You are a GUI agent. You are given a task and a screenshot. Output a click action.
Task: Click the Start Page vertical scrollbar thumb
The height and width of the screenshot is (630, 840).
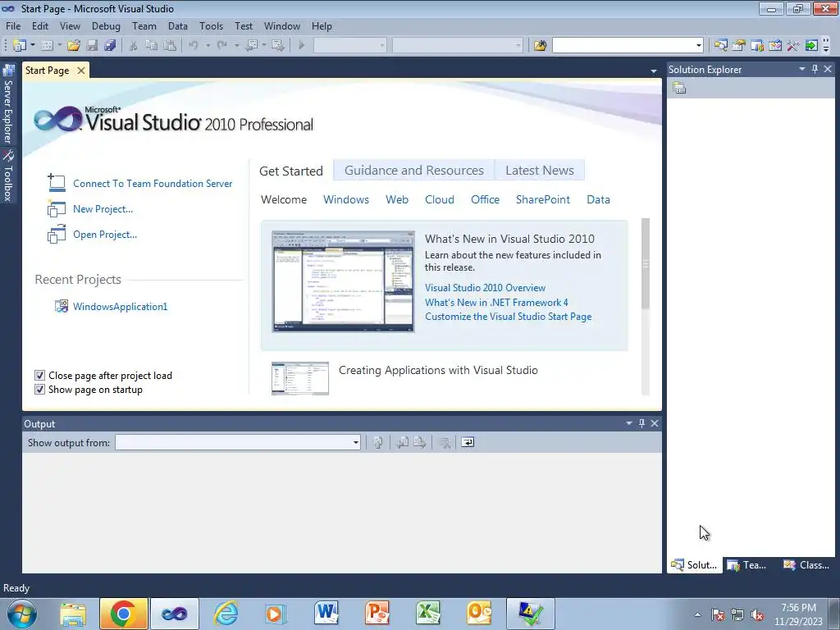[x=646, y=263]
